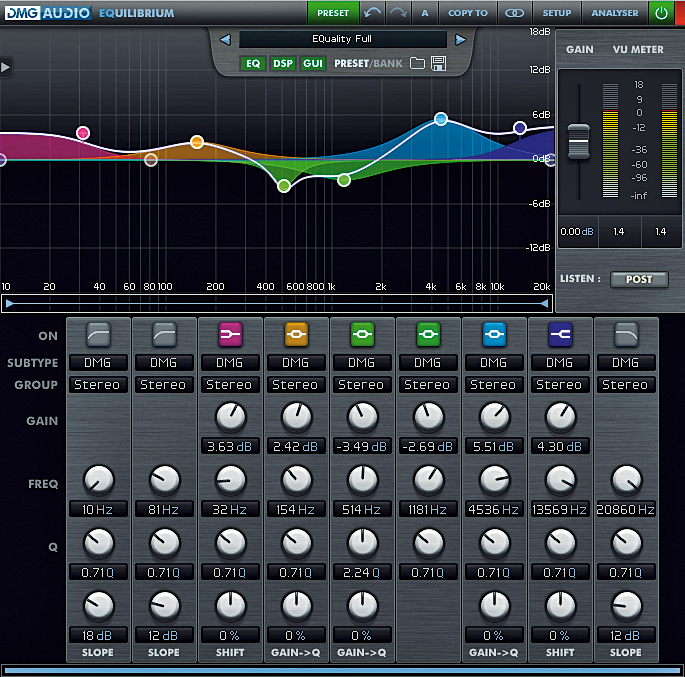Screen dimensions: 685x677
Task: Open the ANALYSER menu
Action: 615,13
